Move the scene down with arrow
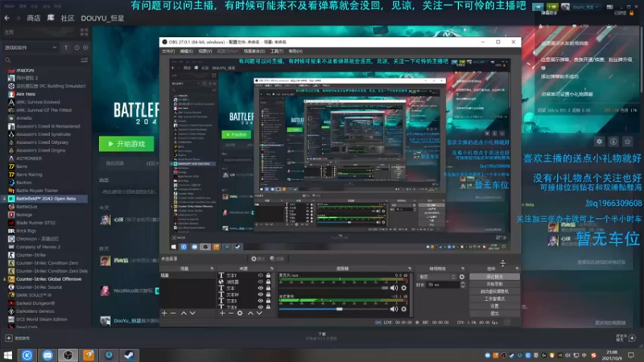 pos(192,313)
